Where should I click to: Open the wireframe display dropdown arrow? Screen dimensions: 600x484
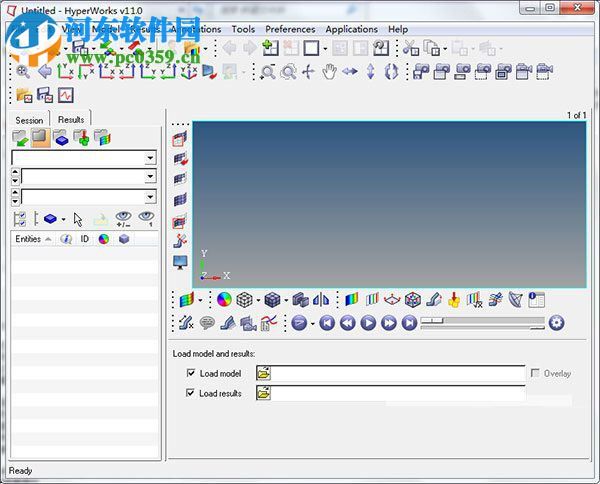point(258,300)
